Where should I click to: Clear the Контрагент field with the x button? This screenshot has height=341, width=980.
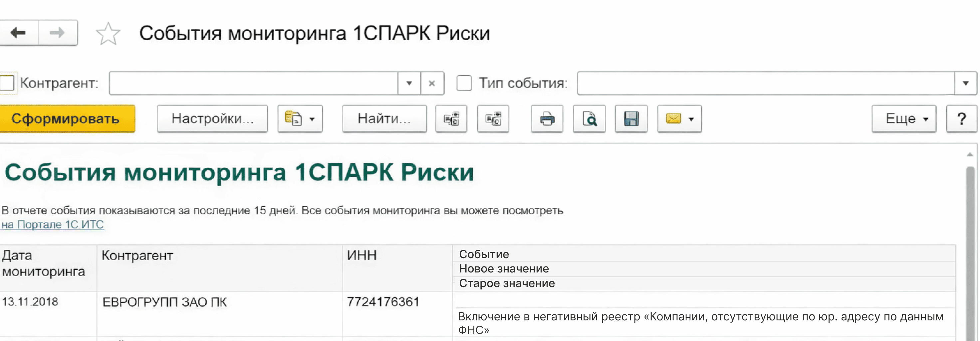pyautogui.click(x=432, y=83)
